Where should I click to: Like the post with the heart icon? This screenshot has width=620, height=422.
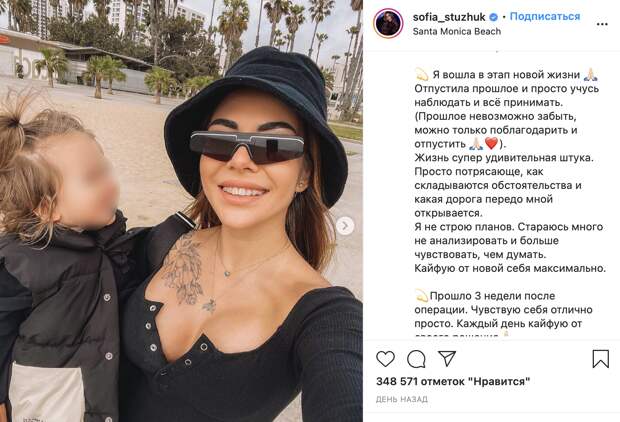(x=385, y=359)
